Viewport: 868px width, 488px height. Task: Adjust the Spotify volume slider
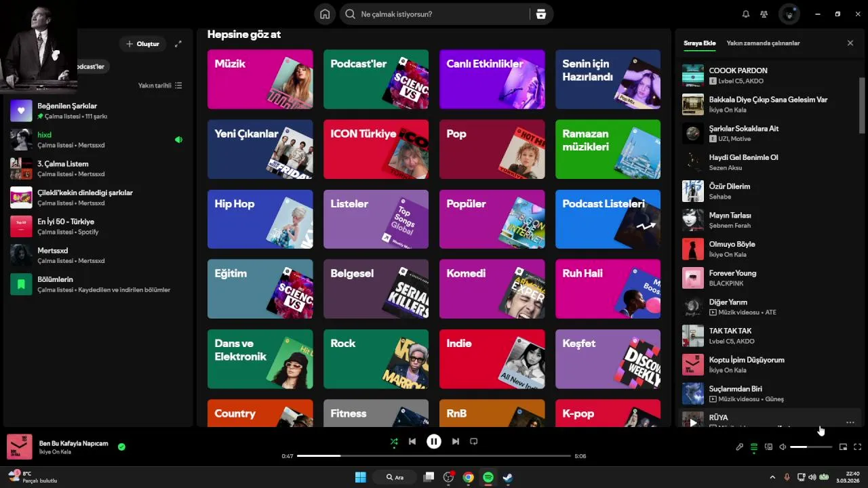click(x=811, y=447)
